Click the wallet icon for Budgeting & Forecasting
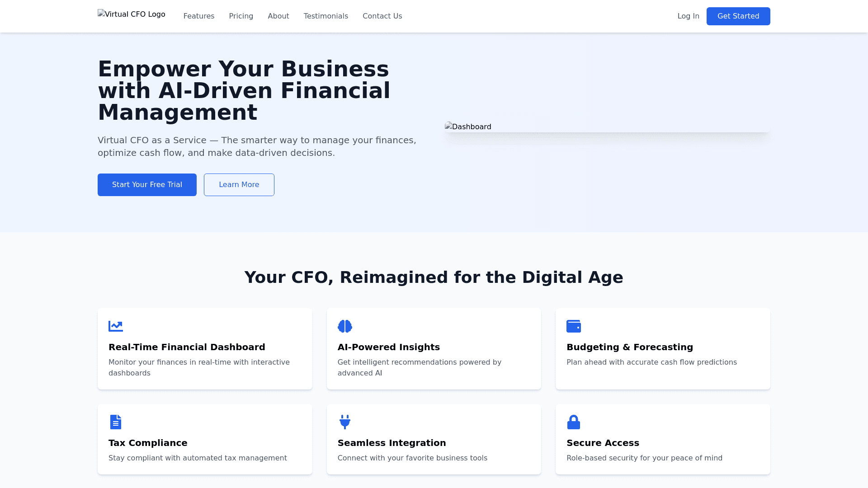The height and width of the screenshot is (488, 868). 574,326
